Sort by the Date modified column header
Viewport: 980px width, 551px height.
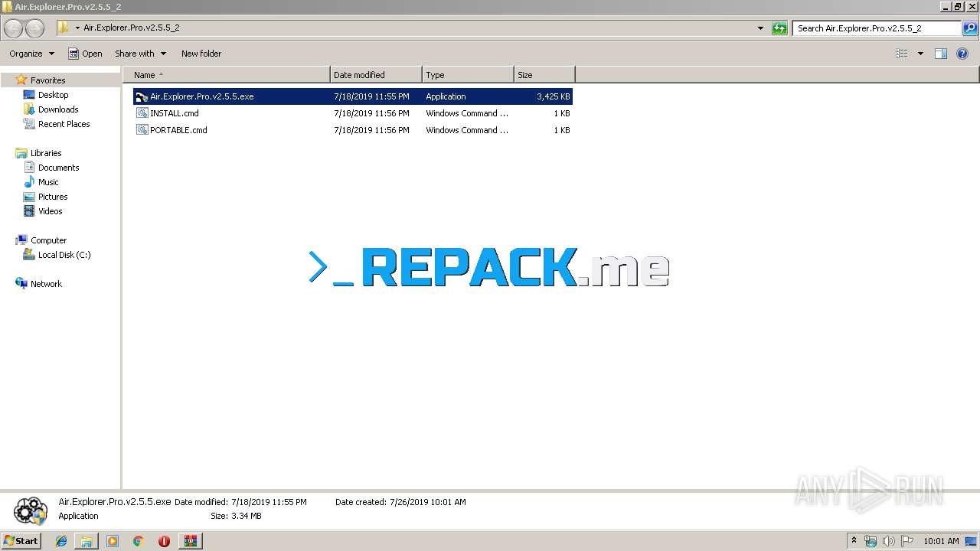pos(376,75)
